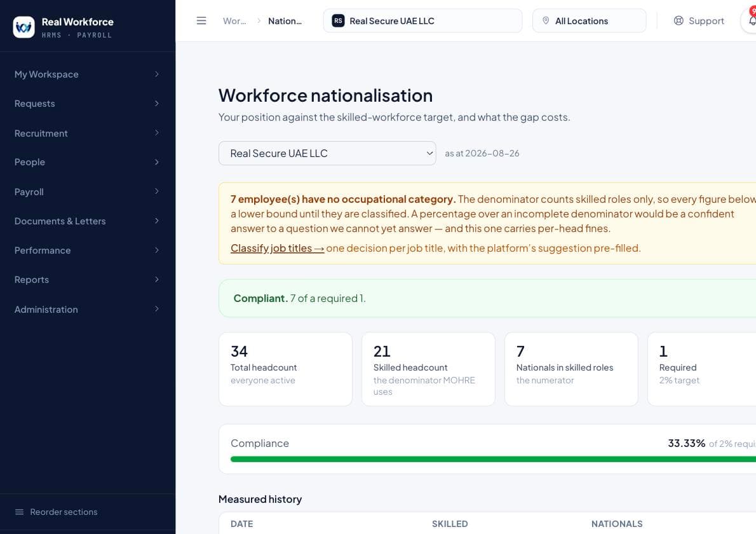Image resolution: width=756 pixels, height=534 pixels.
Task: Click the Real Workforce logo icon
Action: pyautogui.click(x=24, y=27)
